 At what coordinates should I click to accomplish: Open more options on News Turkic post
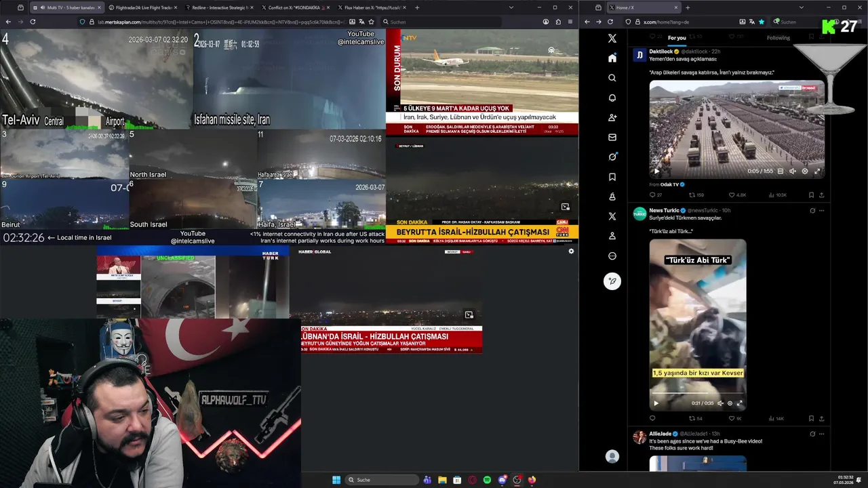pos(822,211)
